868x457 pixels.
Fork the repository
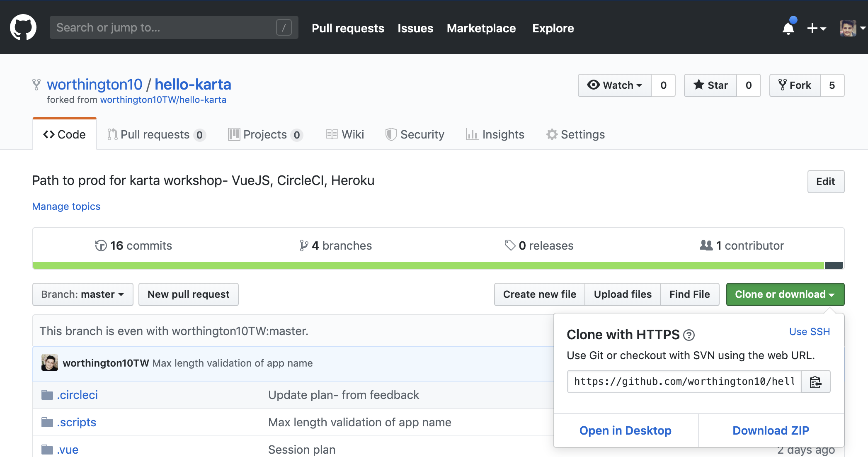(795, 85)
